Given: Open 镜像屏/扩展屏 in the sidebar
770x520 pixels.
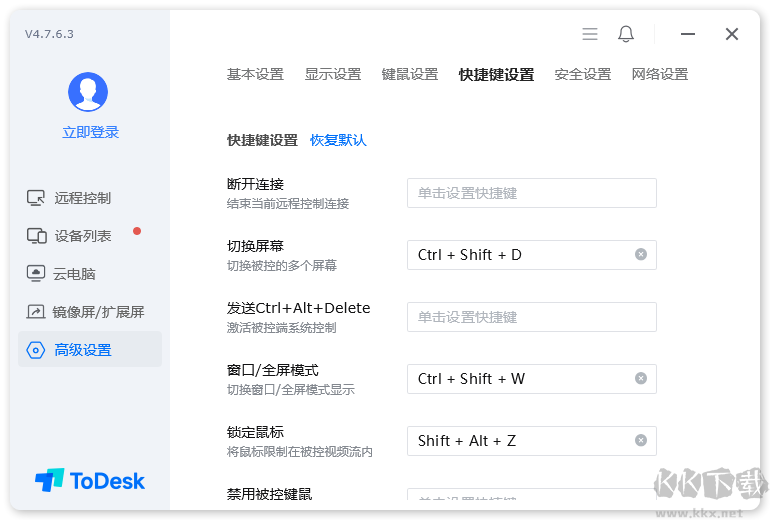Looking at the screenshot, I should (90, 311).
